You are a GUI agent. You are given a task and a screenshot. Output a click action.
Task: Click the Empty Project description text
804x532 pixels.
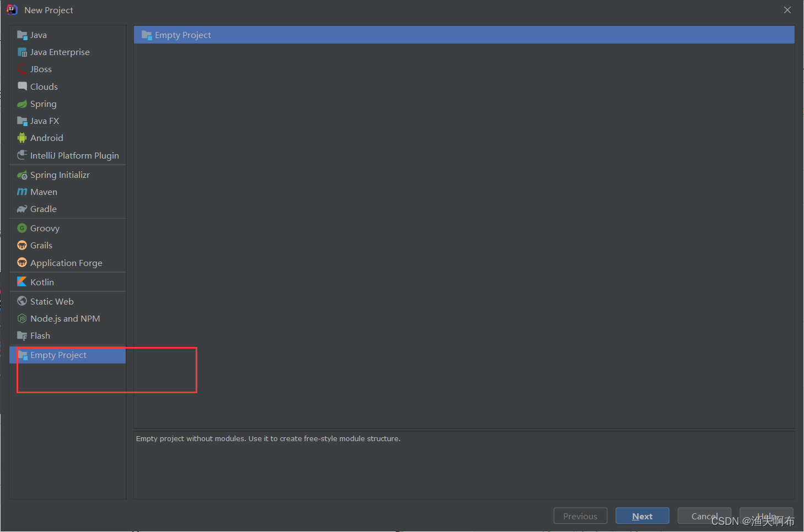pyautogui.click(x=268, y=439)
